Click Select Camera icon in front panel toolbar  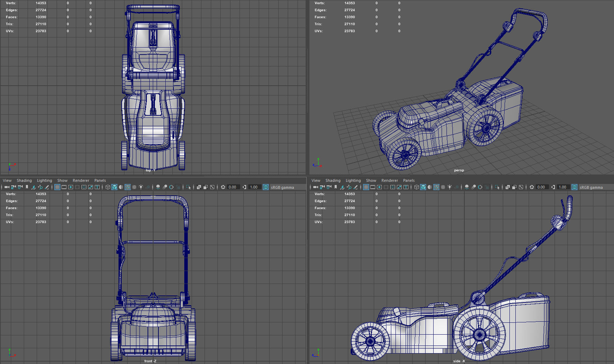(7, 187)
